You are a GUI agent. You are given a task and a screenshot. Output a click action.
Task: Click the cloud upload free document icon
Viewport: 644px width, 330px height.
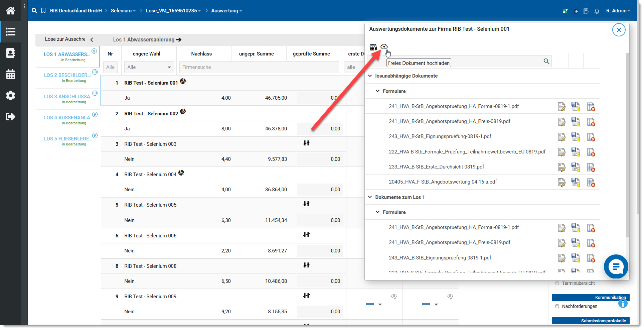coord(384,46)
